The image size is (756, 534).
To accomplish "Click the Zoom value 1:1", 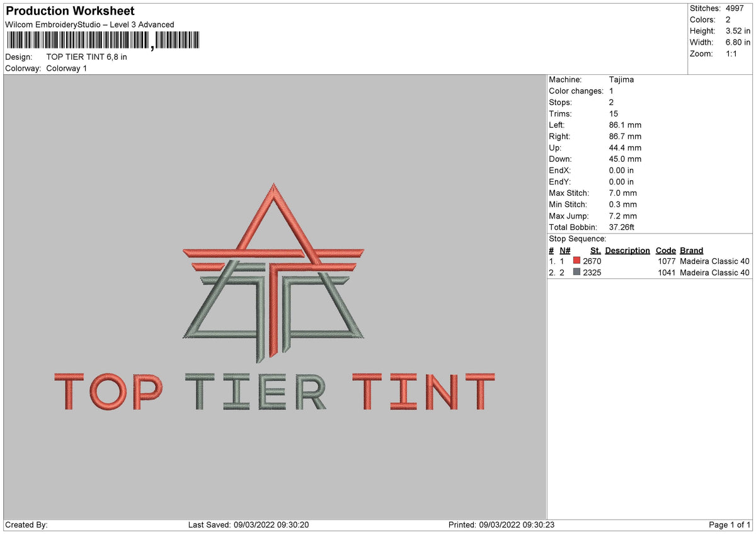I will click(x=732, y=54).
